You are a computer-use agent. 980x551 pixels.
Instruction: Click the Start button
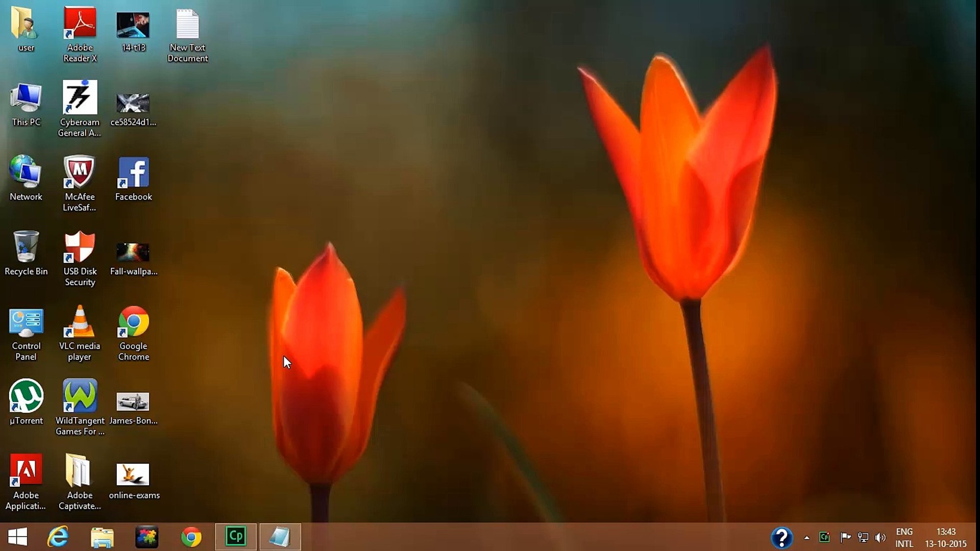[x=18, y=537]
